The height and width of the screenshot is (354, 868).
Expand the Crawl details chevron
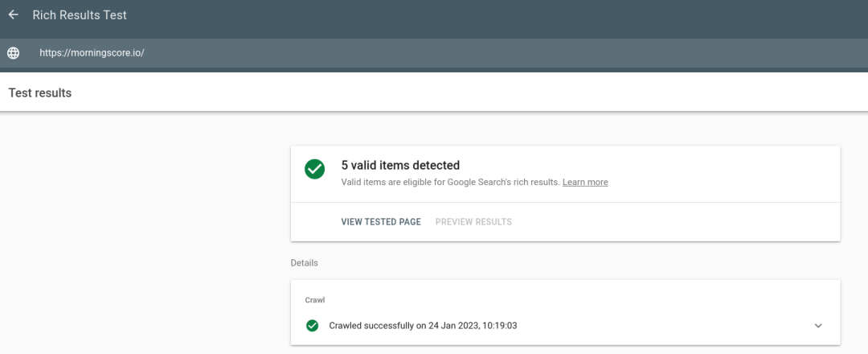818,326
